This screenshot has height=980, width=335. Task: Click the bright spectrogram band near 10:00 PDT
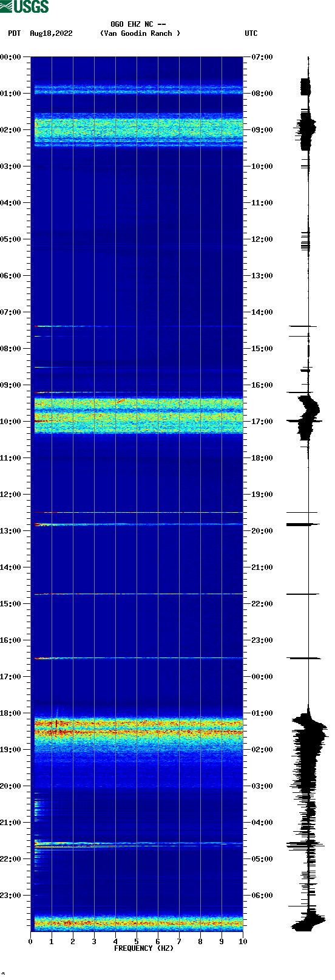[x=138, y=415]
